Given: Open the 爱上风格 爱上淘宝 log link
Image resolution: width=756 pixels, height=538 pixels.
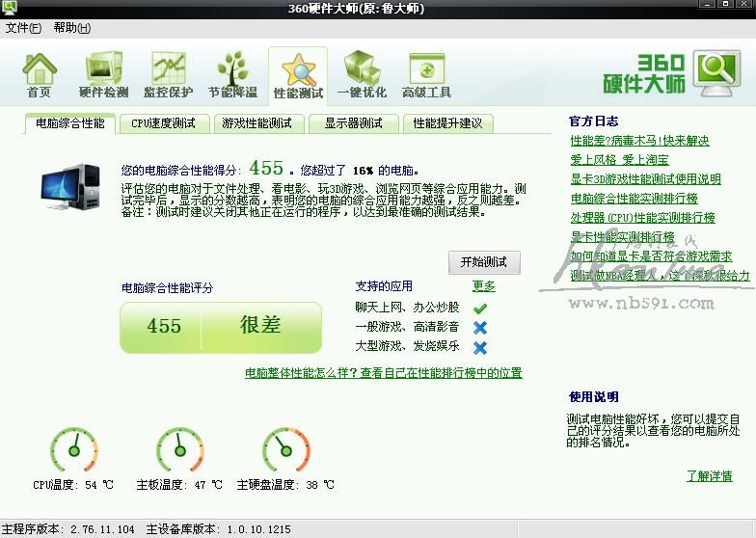Looking at the screenshot, I should pyautogui.click(x=619, y=160).
